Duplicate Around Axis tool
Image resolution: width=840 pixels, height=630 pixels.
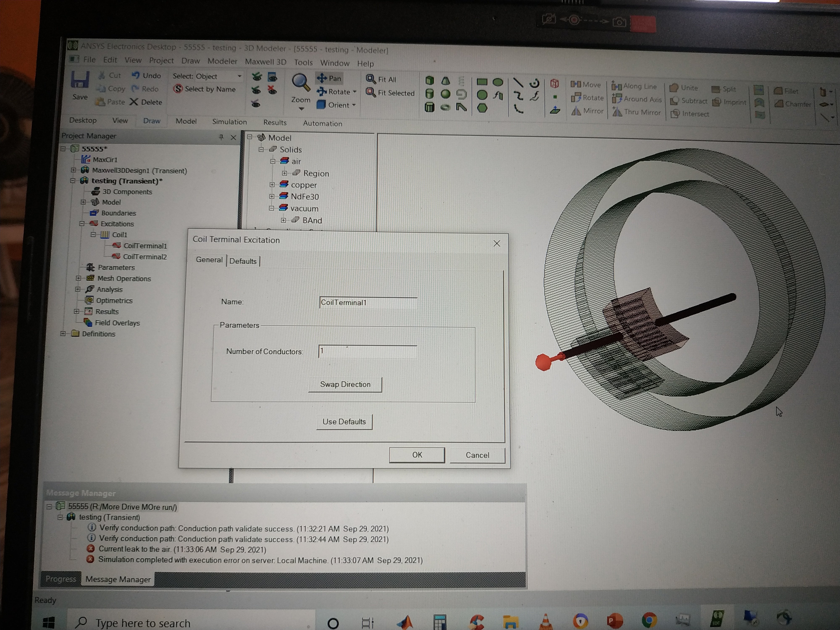coord(637,99)
